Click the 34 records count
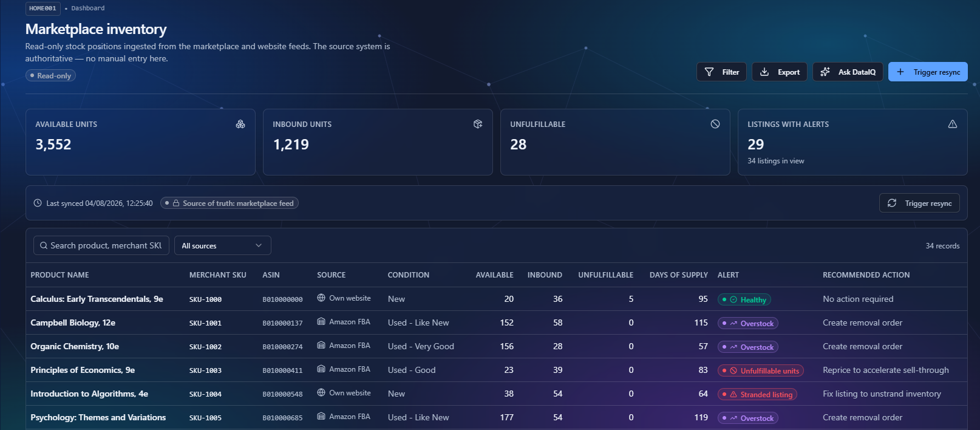The height and width of the screenshot is (430, 980). [x=942, y=246]
